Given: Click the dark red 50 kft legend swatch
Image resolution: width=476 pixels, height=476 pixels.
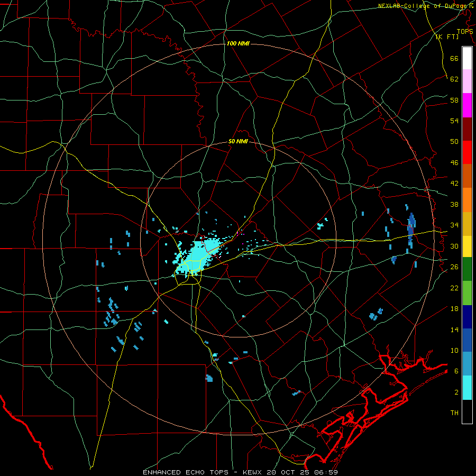Looking at the screenshot, I should point(467,129).
